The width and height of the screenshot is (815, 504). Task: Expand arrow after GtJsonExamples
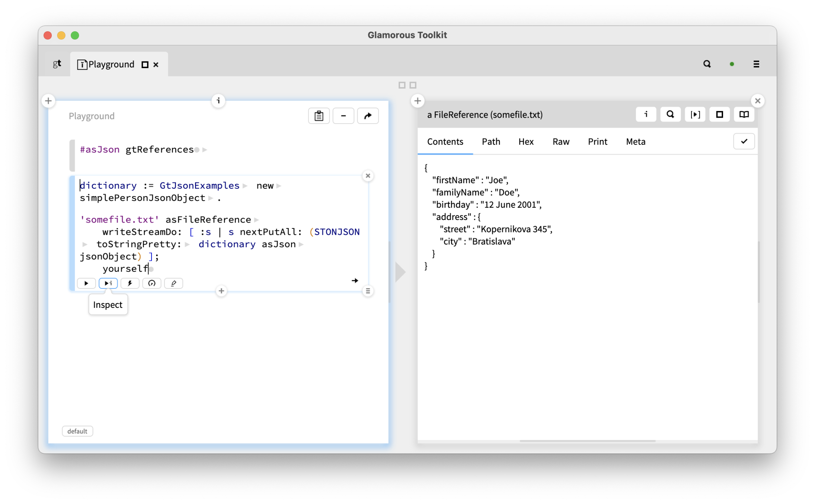point(245,186)
